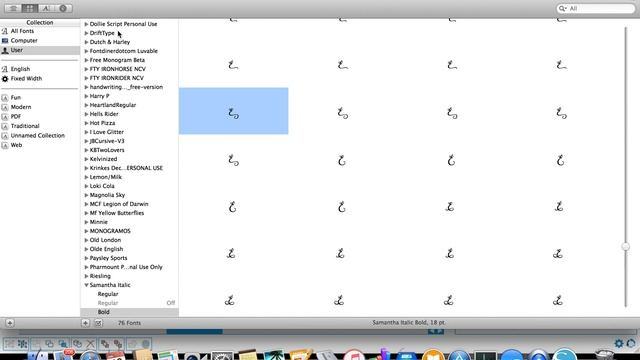Open the Fun collection
The width and height of the screenshot is (640, 360).
pos(16,98)
